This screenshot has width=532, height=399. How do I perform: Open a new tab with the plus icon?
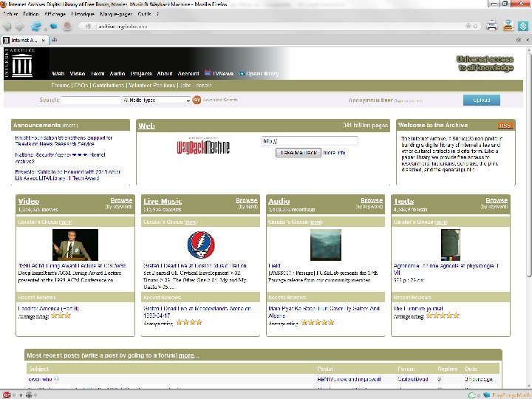click(x=54, y=40)
